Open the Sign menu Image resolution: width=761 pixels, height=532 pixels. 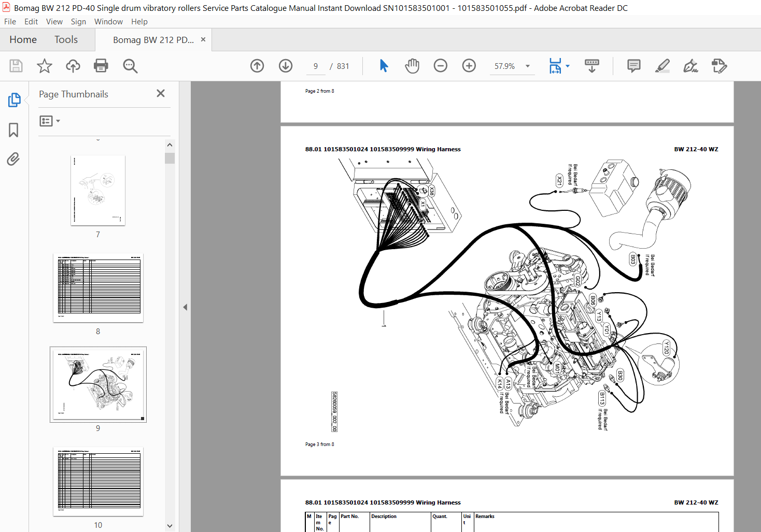[x=78, y=22]
